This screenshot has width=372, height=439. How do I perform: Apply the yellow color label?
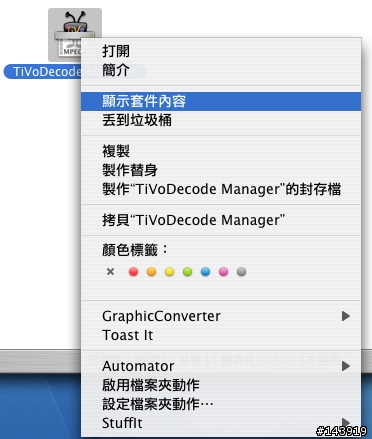169,272
